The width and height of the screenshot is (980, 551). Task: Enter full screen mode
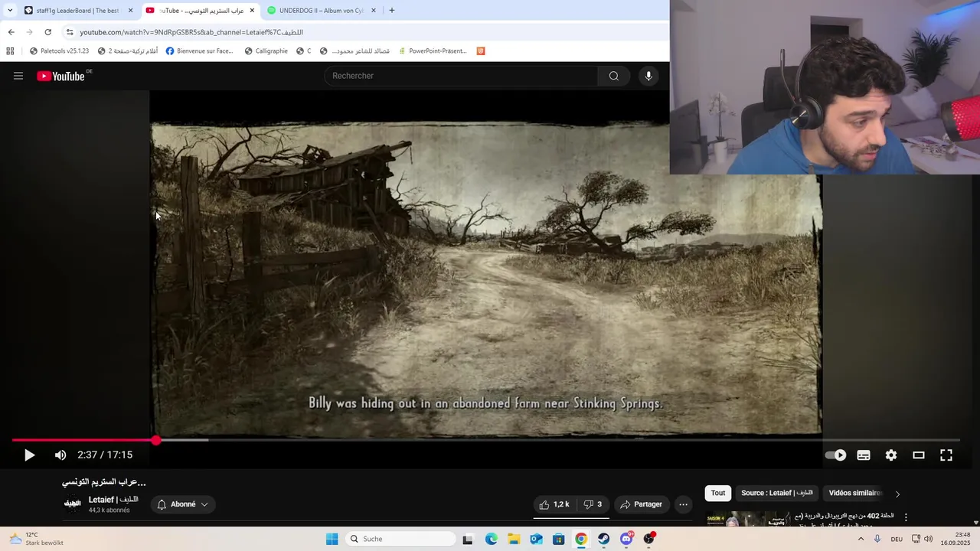(946, 455)
